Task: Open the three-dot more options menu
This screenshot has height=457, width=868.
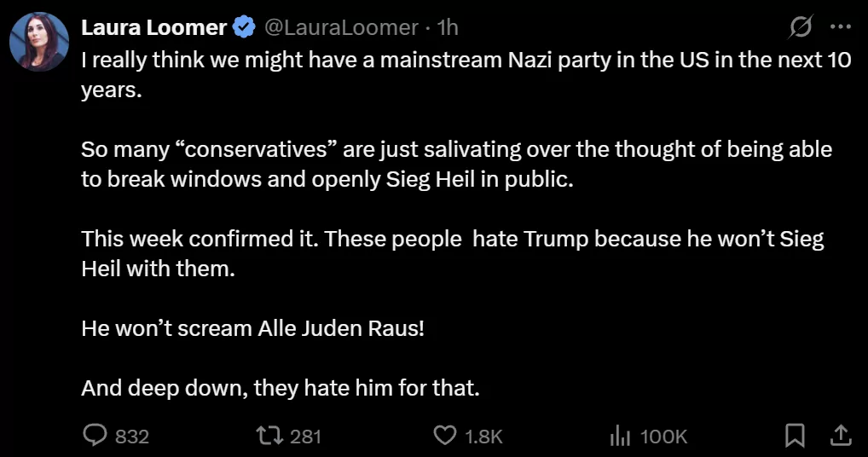Action: (841, 27)
